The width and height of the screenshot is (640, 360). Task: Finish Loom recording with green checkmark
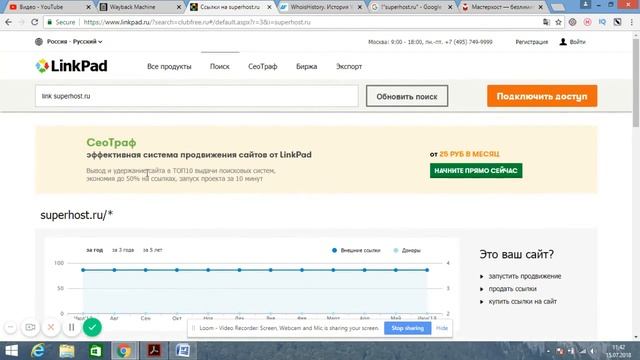92,327
